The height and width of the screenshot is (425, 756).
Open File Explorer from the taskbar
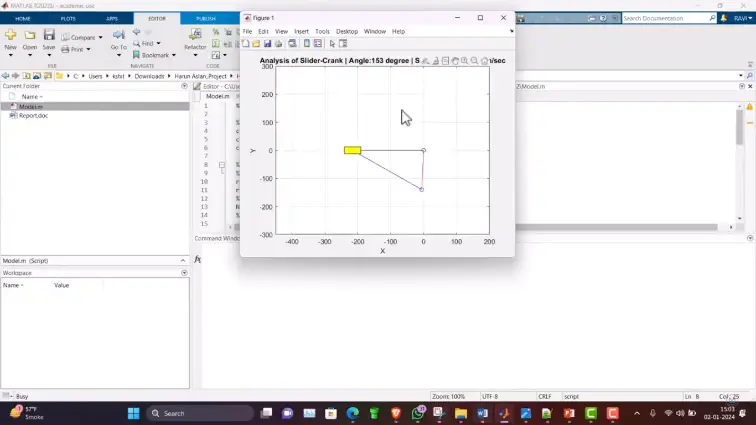pyautogui.click(x=460, y=413)
